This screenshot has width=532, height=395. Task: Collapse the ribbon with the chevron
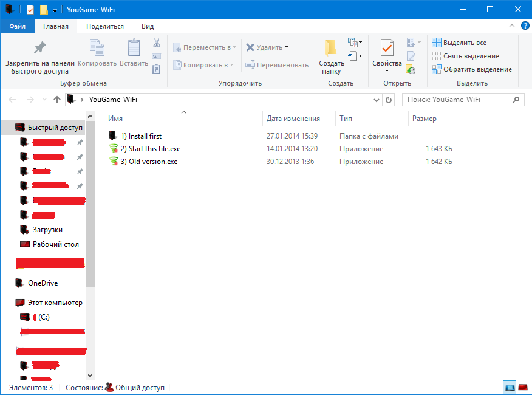pos(512,26)
